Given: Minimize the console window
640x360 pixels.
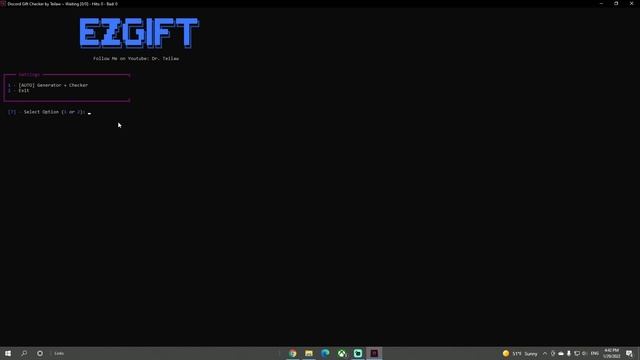Looking at the screenshot, I should [x=601, y=4].
